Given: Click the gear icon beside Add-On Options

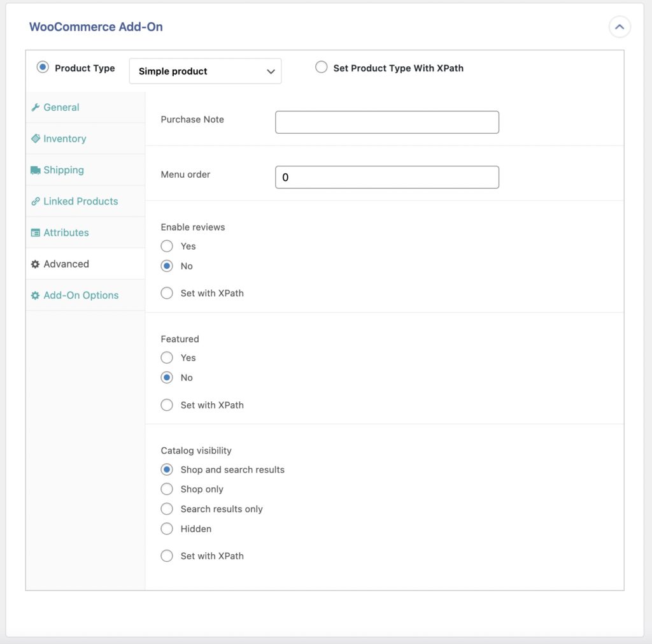Looking at the screenshot, I should click(x=36, y=295).
